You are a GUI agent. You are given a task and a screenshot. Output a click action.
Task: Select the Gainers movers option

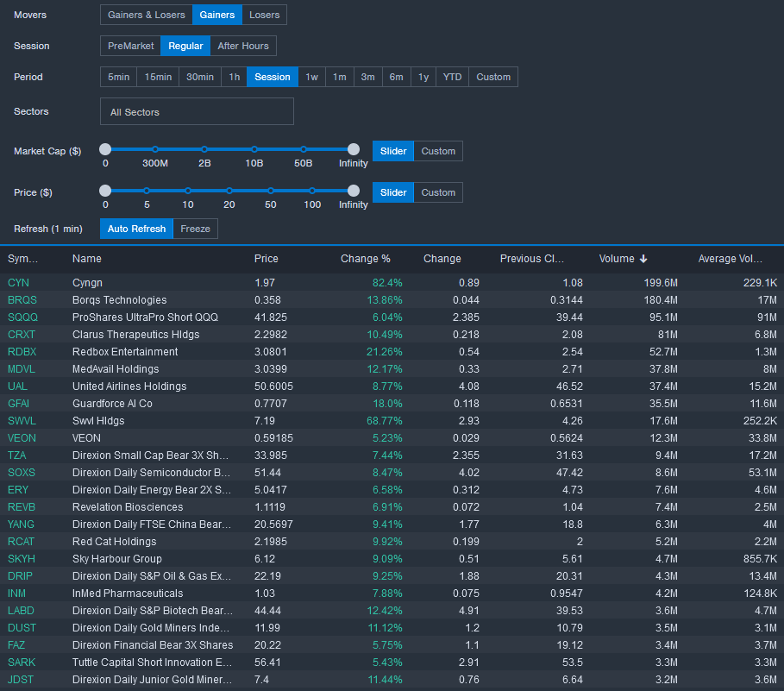pyautogui.click(x=217, y=15)
